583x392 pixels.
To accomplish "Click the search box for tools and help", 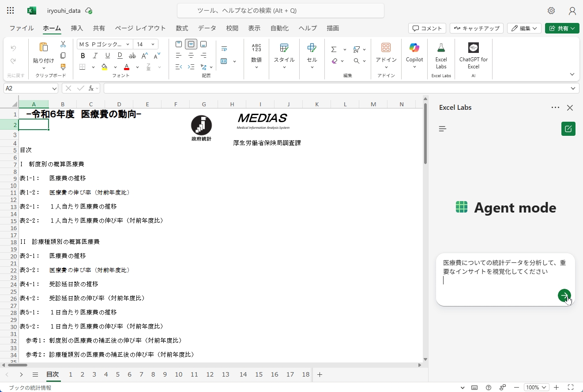I will point(281,11).
